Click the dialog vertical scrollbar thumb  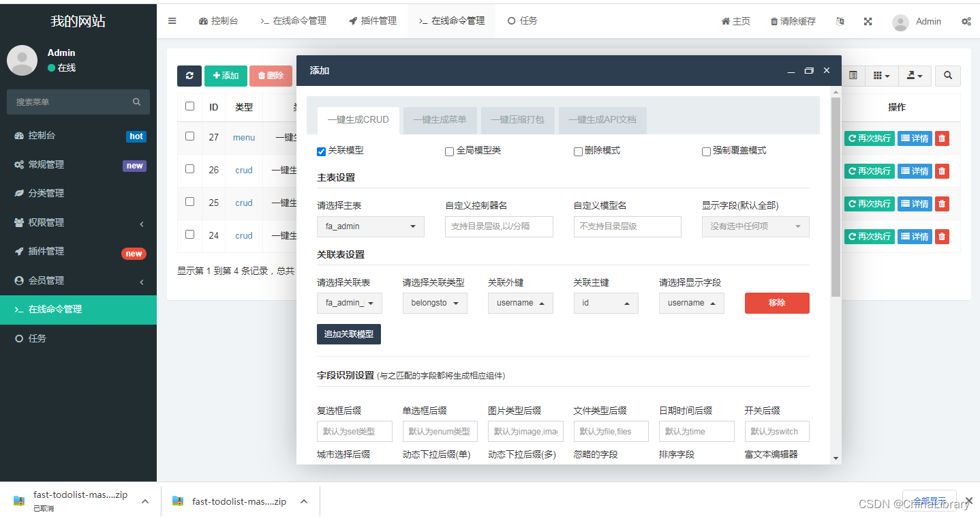[836, 197]
